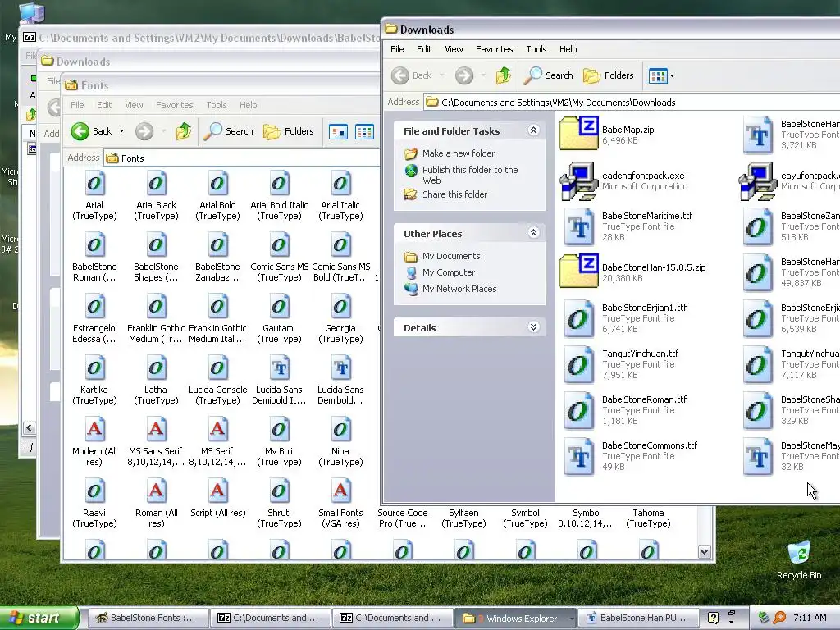The image size is (840, 630).
Task: Click Search in Fonts window toolbar
Action: [x=228, y=131]
